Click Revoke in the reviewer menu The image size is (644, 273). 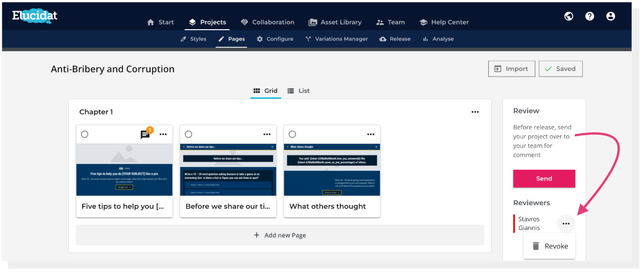click(550, 246)
